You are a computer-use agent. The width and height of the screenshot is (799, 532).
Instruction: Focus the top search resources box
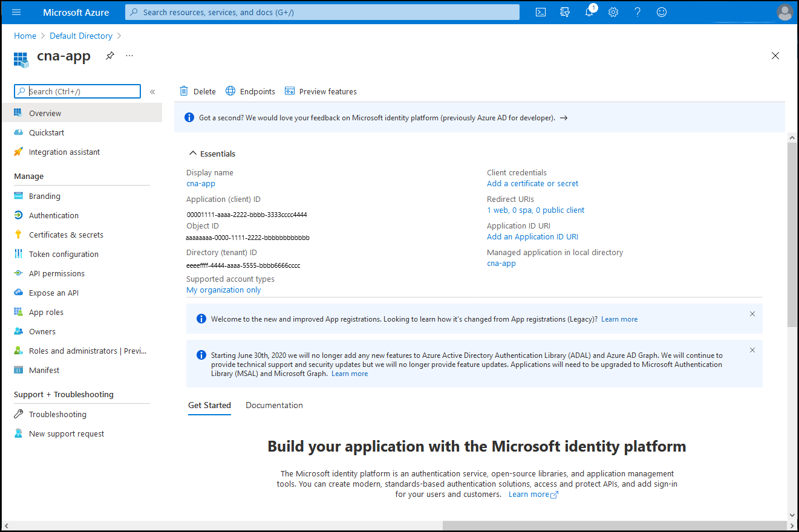[x=322, y=12]
